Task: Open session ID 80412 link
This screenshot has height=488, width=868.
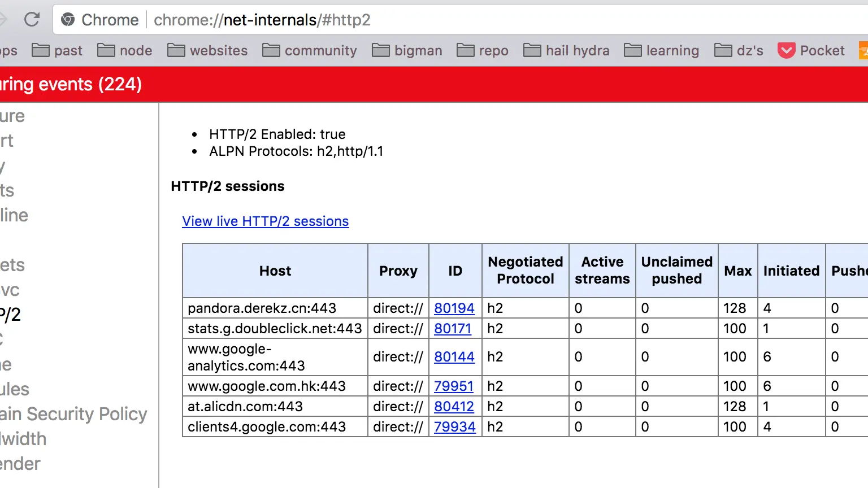Action: pos(454,407)
